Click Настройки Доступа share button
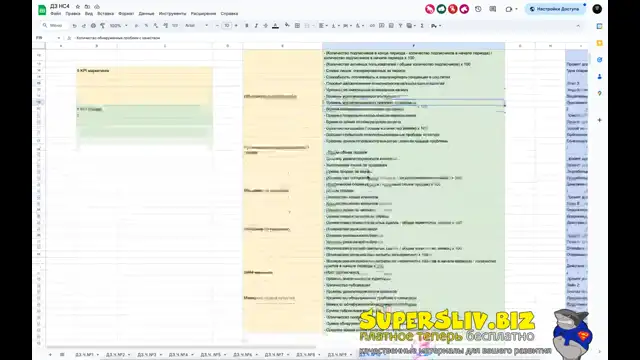 555,9
